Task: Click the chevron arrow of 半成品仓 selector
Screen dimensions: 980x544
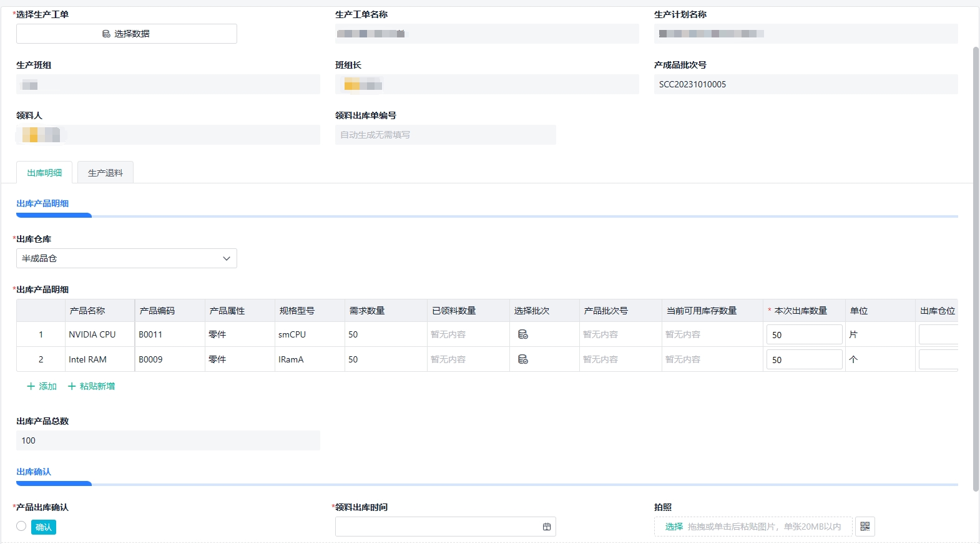Action: pyautogui.click(x=227, y=258)
